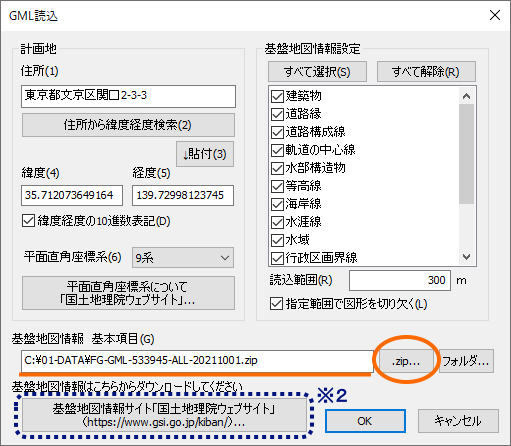Click the すべて解除(R) button
Screen dimensions: 511x446
pyautogui.click(x=426, y=71)
